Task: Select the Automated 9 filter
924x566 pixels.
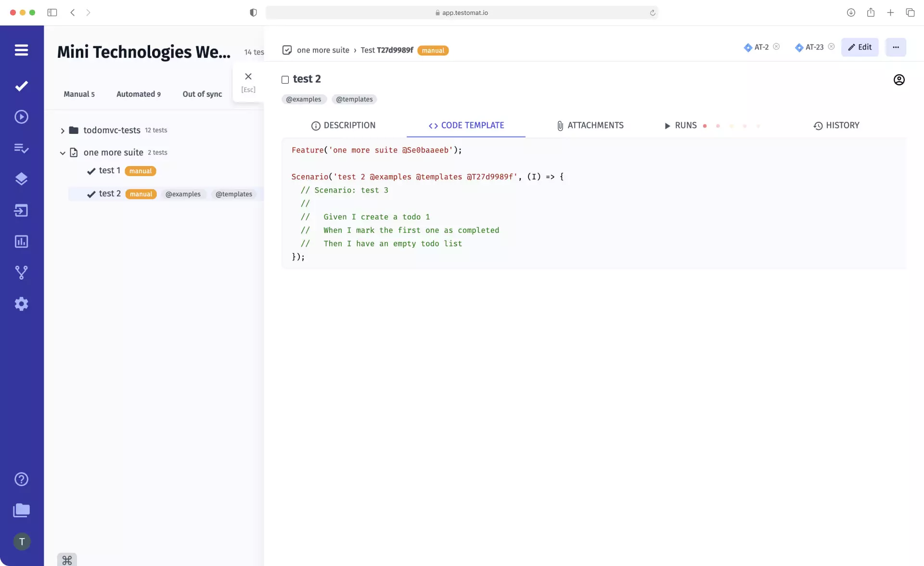Action: [139, 94]
